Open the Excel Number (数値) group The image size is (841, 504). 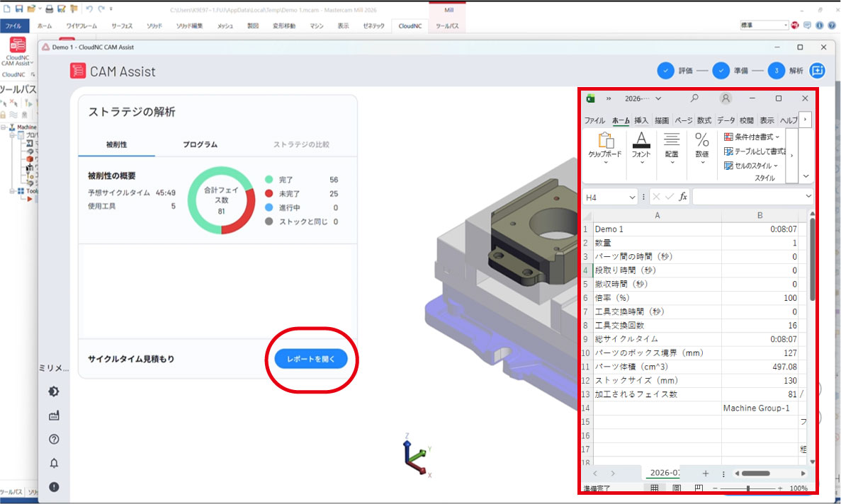click(702, 148)
